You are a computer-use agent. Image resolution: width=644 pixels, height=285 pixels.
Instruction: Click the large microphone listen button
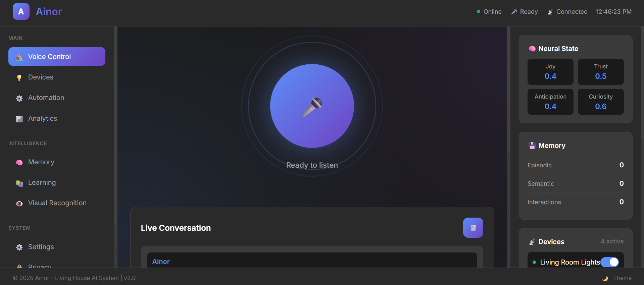coord(312,106)
